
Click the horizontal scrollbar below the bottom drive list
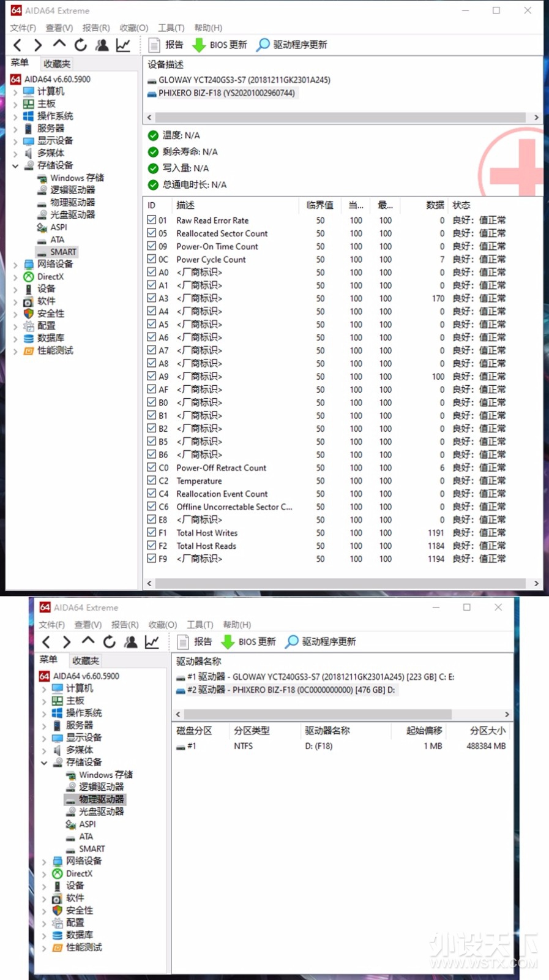318,714
